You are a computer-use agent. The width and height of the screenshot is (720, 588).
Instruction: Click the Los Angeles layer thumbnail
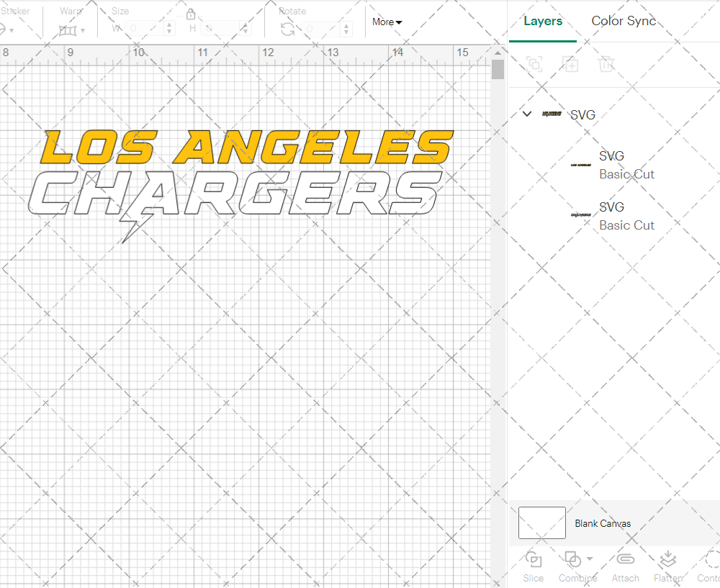(581, 165)
